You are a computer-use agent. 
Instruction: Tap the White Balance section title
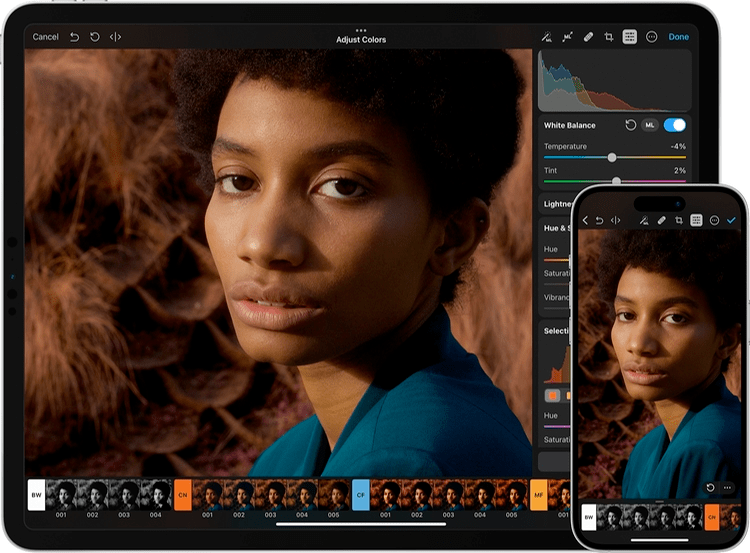point(569,125)
